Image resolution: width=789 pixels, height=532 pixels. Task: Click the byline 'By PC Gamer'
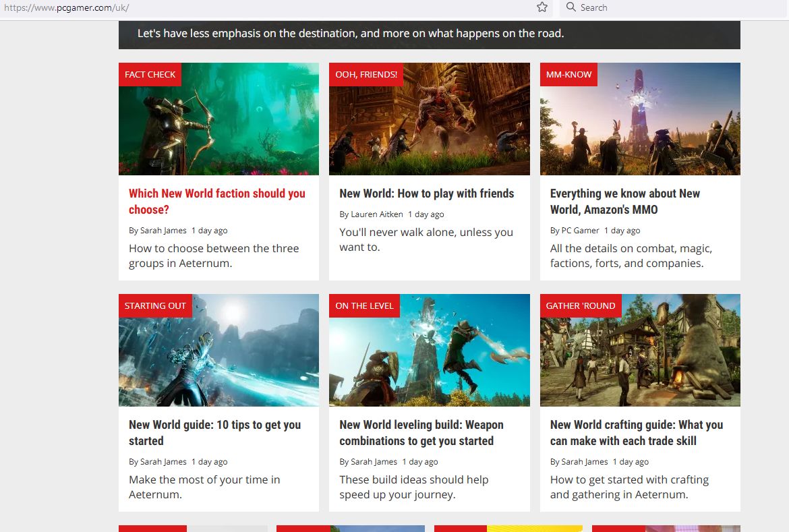tap(575, 231)
